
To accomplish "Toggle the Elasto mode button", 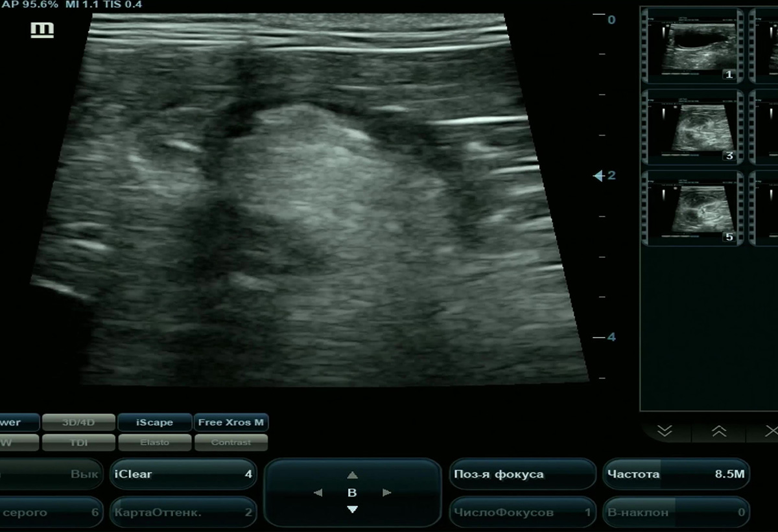I will click(x=154, y=443).
